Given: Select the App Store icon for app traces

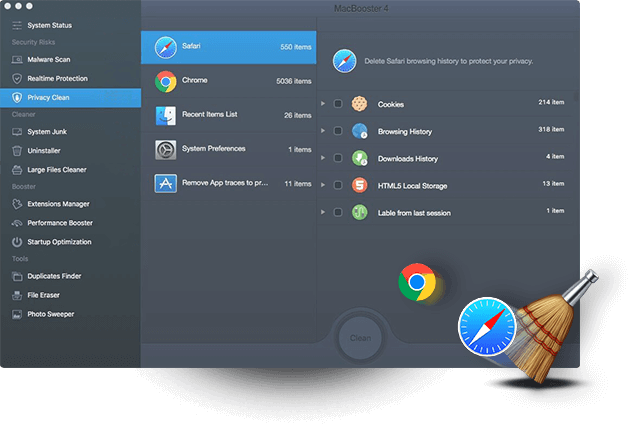Looking at the screenshot, I should pyautogui.click(x=166, y=183).
